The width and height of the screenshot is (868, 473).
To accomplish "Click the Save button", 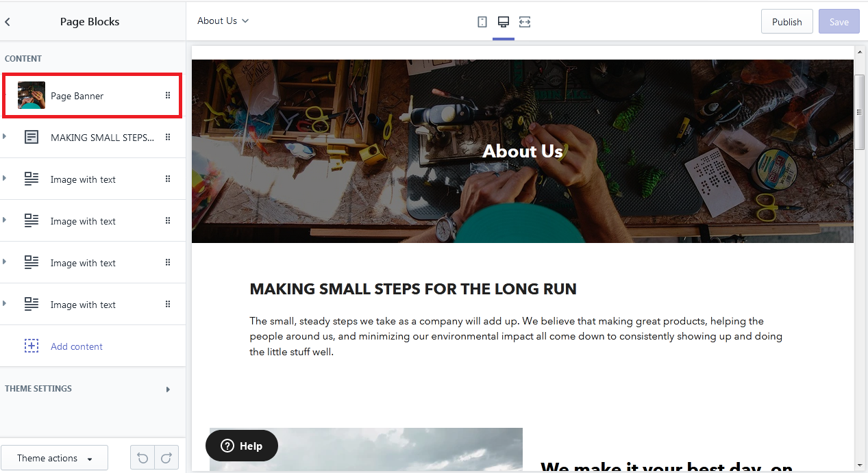I will tap(839, 22).
